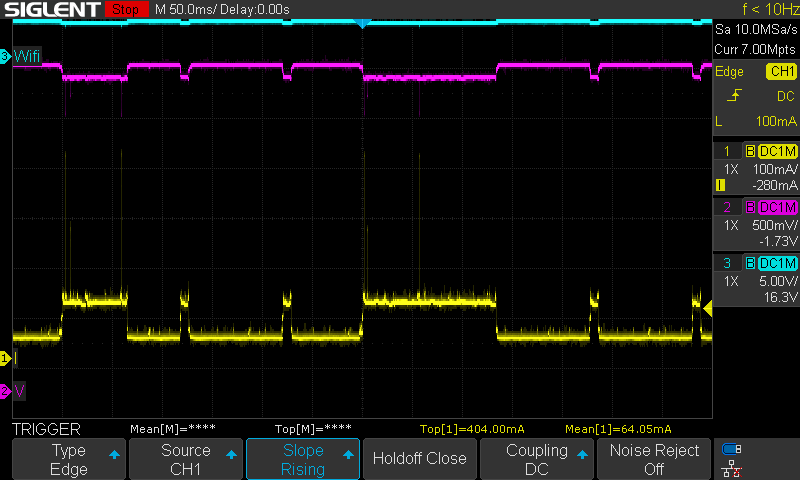Click the channel 3 probe 1X label
Viewport: 800px width, 480px height.
[x=731, y=281]
